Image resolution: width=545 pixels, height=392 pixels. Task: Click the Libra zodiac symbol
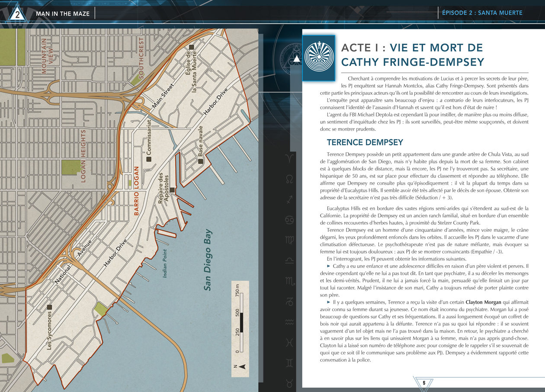point(289,260)
